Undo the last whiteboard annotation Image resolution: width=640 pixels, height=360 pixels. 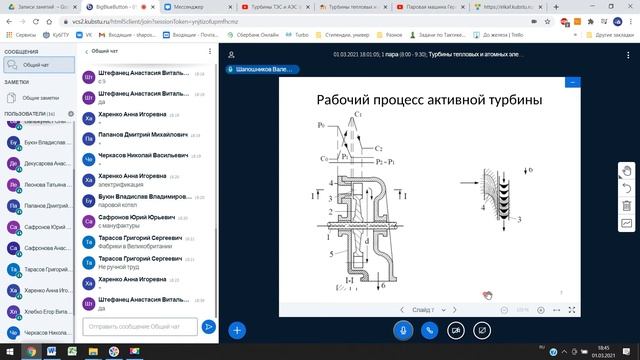click(x=627, y=188)
